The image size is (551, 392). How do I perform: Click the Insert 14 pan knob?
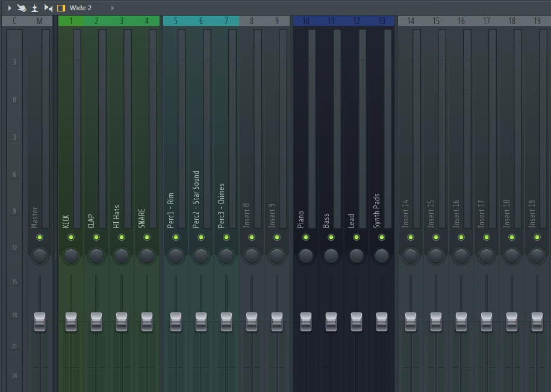[x=411, y=256]
